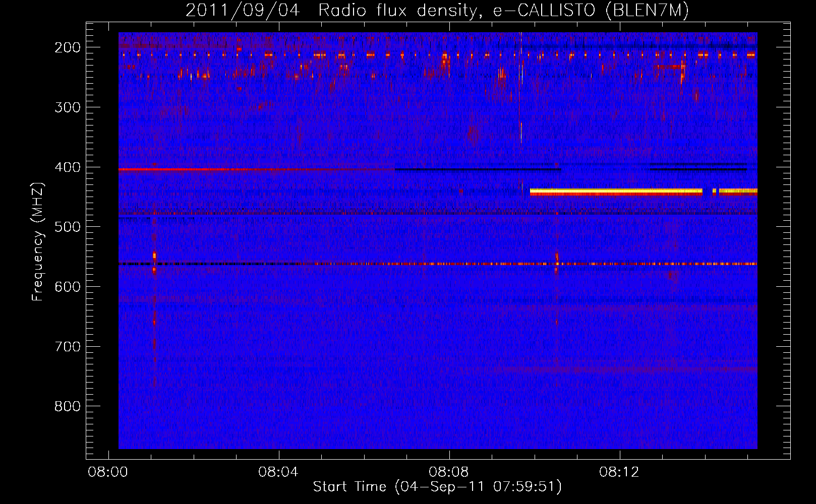
Task: Click the red horizontal line at 405 MHz
Action: (x=256, y=169)
